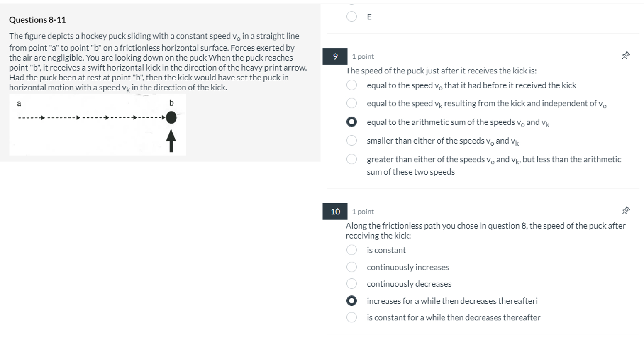Open the hockey puck figure image
Viewport: 644px width, 346px height.
(x=98, y=124)
